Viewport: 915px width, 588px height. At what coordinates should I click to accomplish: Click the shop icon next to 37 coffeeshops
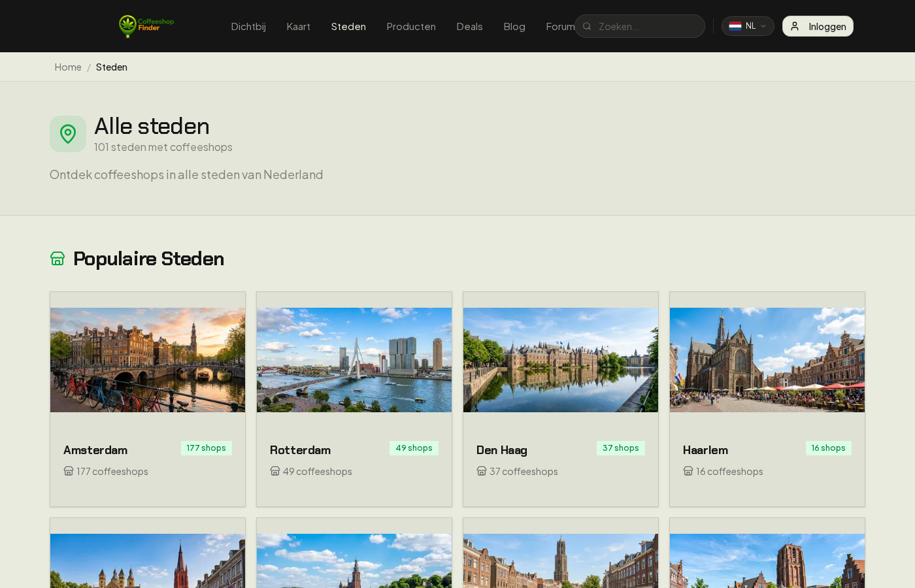pos(482,471)
